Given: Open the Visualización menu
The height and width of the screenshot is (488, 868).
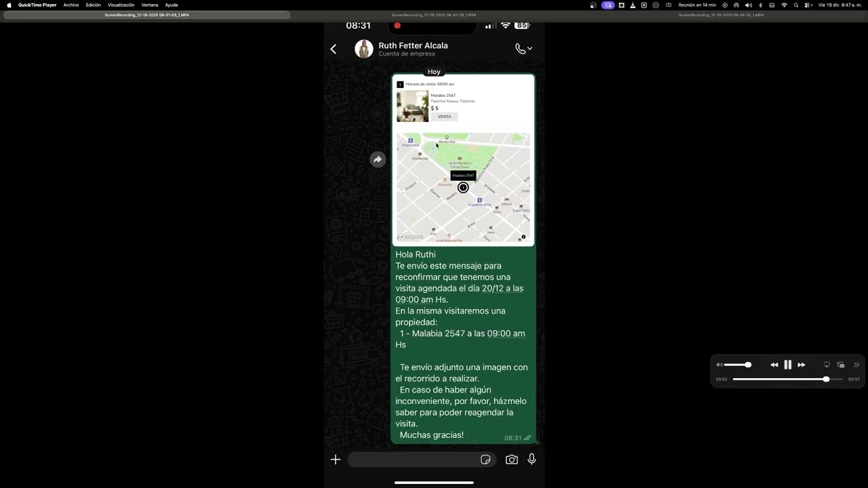Looking at the screenshot, I should coord(121,5).
